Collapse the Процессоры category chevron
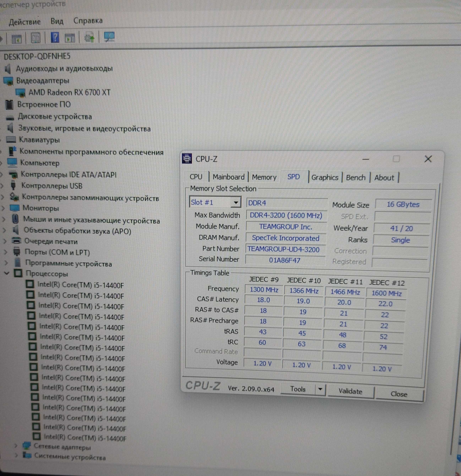 tap(7, 273)
